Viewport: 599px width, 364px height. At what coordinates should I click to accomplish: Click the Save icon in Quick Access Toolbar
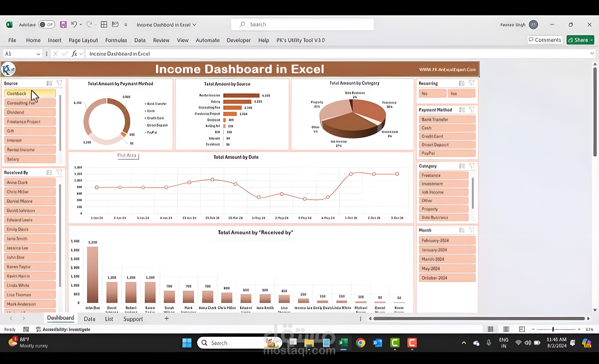click(63, 24)
